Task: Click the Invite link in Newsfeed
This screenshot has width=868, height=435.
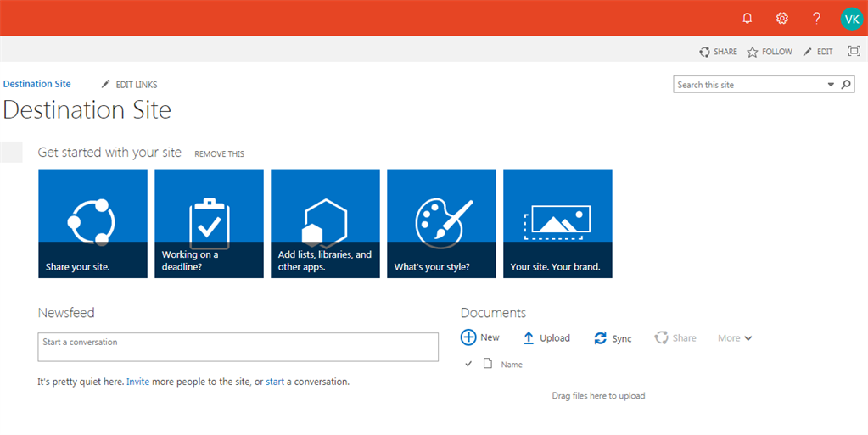Action: (x=137, y=382)
